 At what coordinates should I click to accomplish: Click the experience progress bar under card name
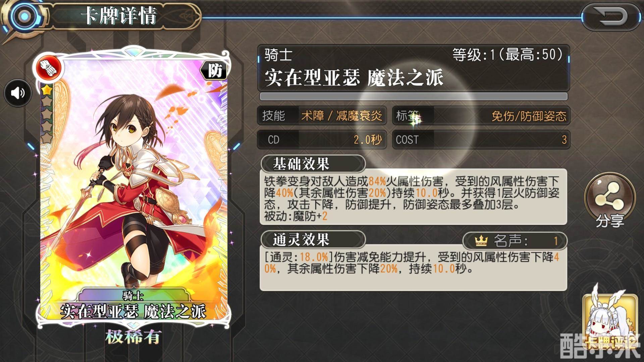click(x=414, y=97)
